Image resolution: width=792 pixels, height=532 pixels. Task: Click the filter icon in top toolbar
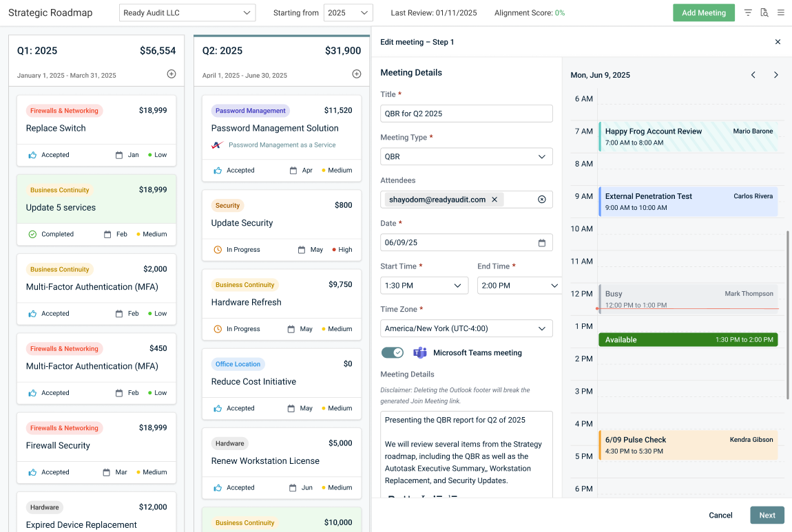click(x=748, y=13)
